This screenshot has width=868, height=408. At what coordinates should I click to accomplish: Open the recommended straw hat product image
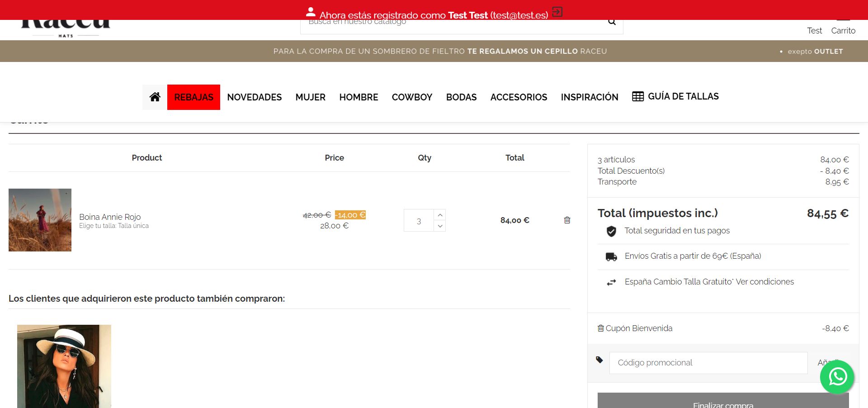point(64,366)
